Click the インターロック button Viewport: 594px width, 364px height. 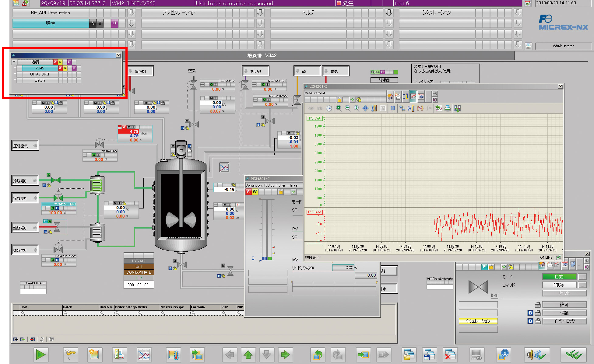[564, 321]
